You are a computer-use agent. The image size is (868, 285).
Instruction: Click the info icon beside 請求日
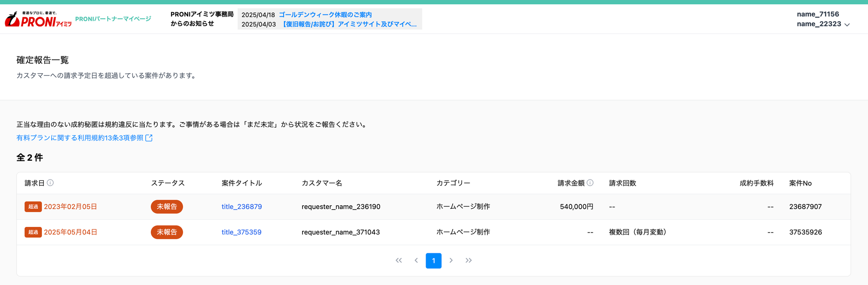coord(50,183)
